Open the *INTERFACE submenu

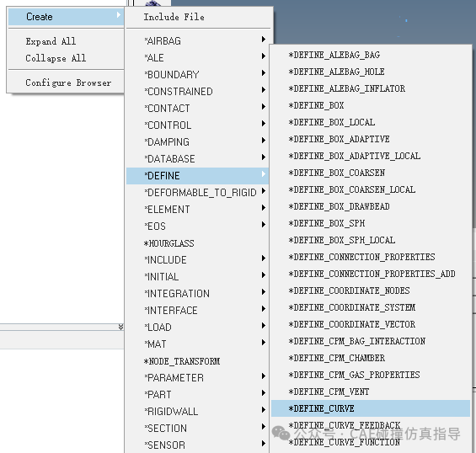point(198,311)
